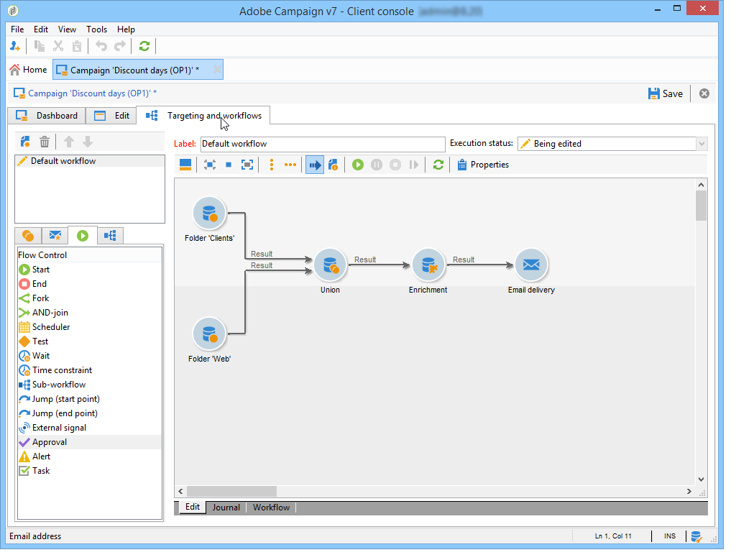Click the blue layout panel icon
Image resolution: width=736 pixels, height=560 pixels.
tap(185, 165)
